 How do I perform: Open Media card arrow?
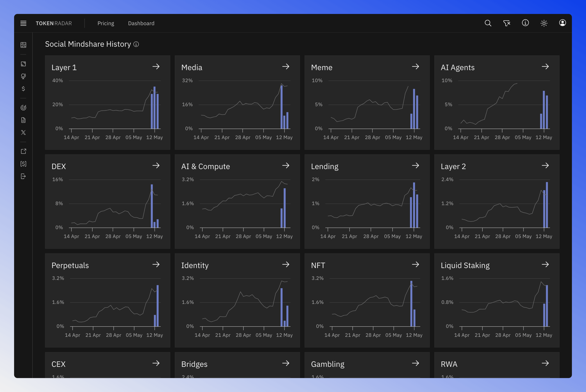tap(286, 67)
